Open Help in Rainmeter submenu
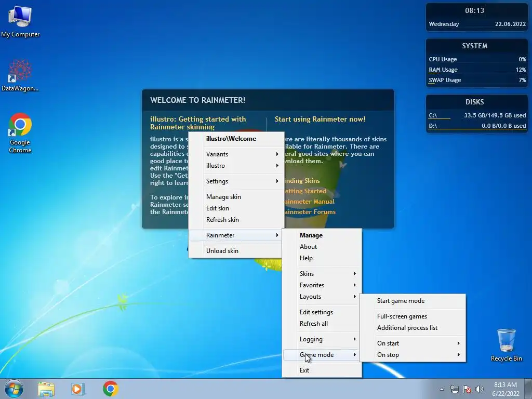The image size is (532, 399). pos(322,259)
